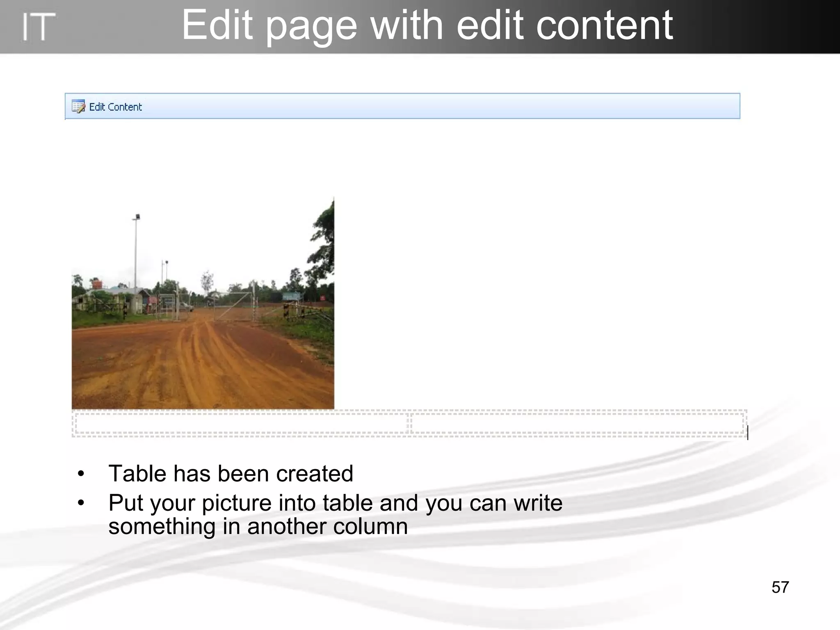Select the 'Table has been created' bullet
The width and height of the screenshot is (840, 630).
231,473
